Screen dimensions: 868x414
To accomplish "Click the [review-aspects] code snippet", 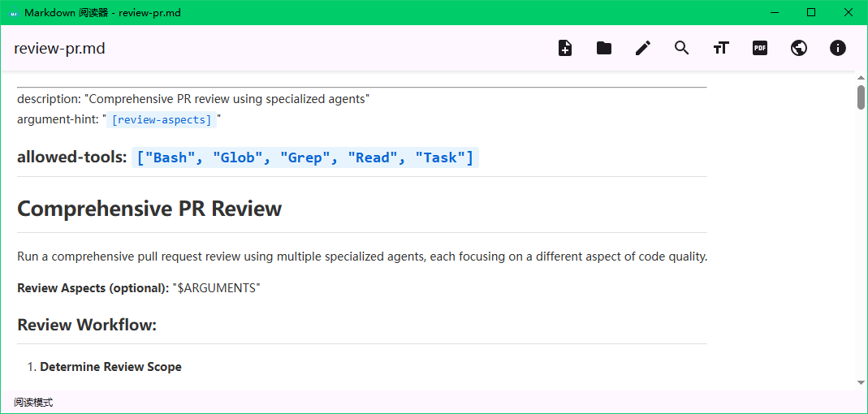I will click(x=162, y=119).
